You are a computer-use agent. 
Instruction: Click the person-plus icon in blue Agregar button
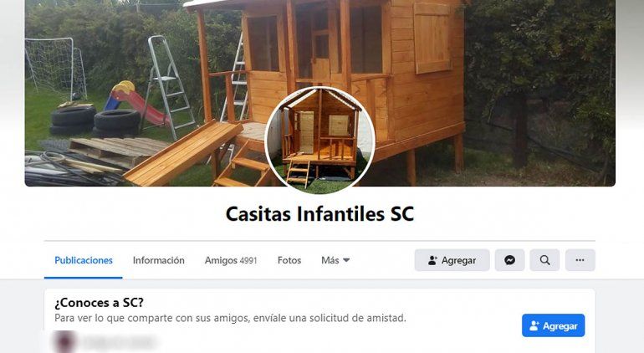pos(534,326)
